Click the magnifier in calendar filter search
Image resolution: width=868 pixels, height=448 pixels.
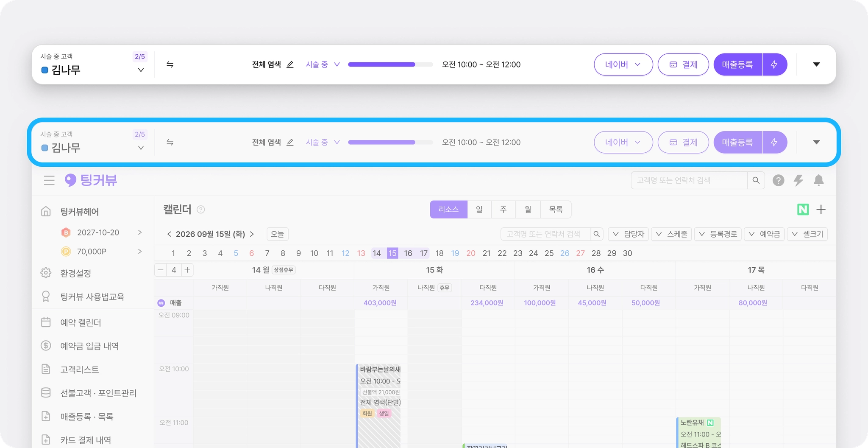[x=596, y=234]
